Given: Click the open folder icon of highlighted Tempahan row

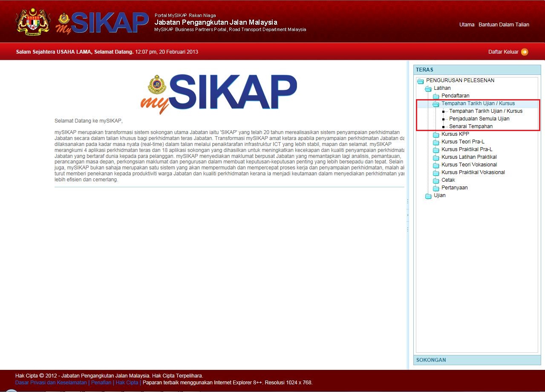Looking at the screenshot, I should 436,104.
